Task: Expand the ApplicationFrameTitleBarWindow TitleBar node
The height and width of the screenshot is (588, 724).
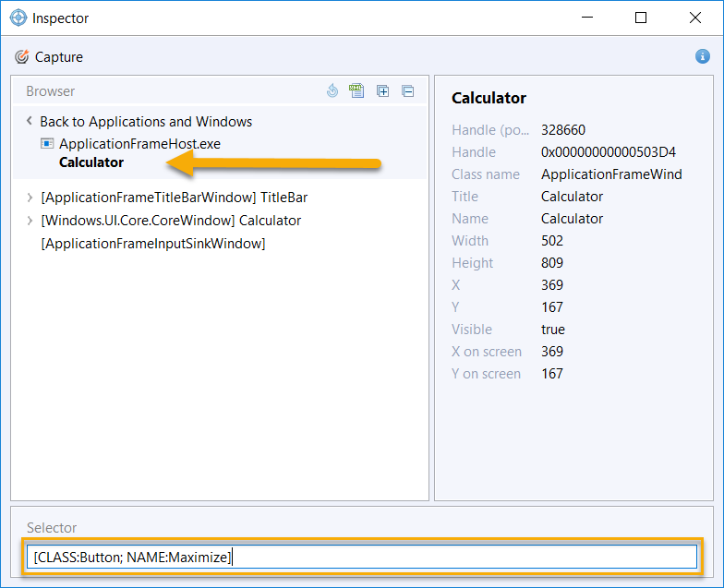Action: click(30, 198)
